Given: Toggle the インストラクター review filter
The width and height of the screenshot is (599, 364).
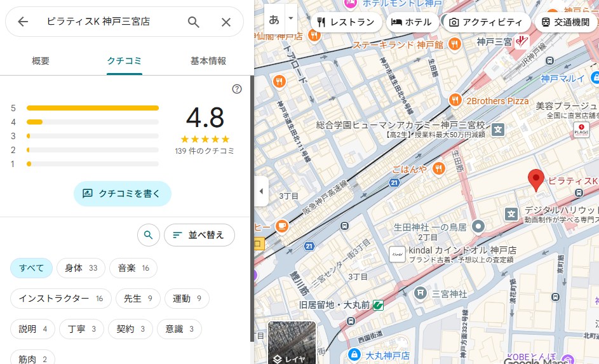Looking at the screenshot, I should tap(60, 299).
